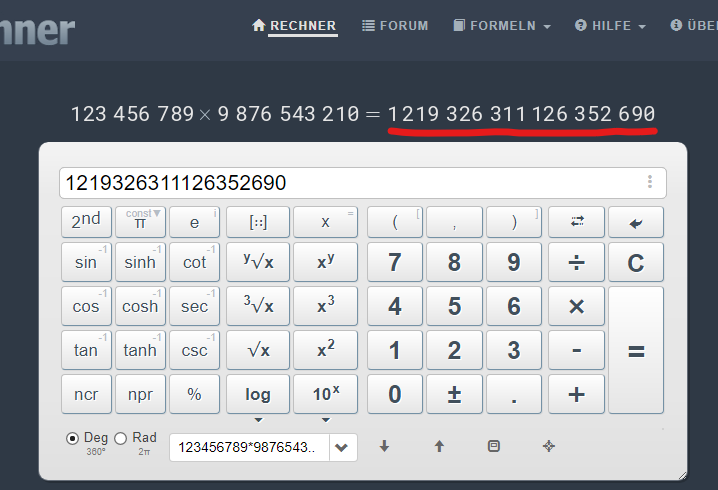Click the small square window icon
Screen dimensions: 718x490
493,446
